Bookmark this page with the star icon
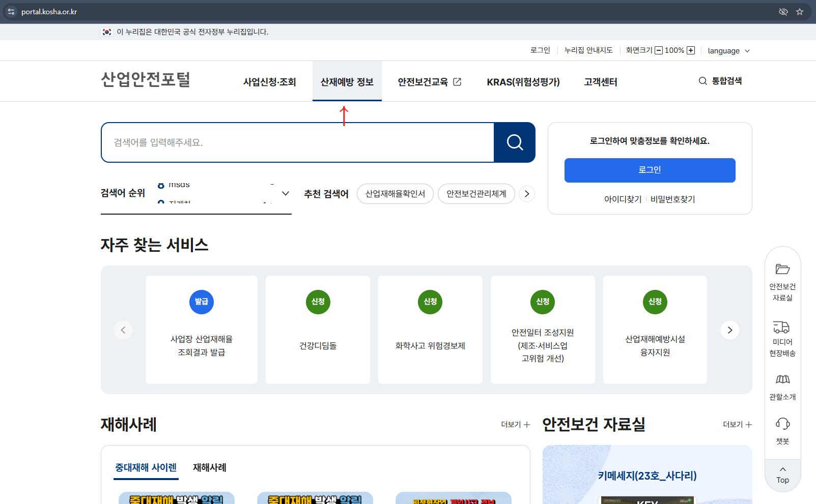816x504 pixels. click(800, 12)
